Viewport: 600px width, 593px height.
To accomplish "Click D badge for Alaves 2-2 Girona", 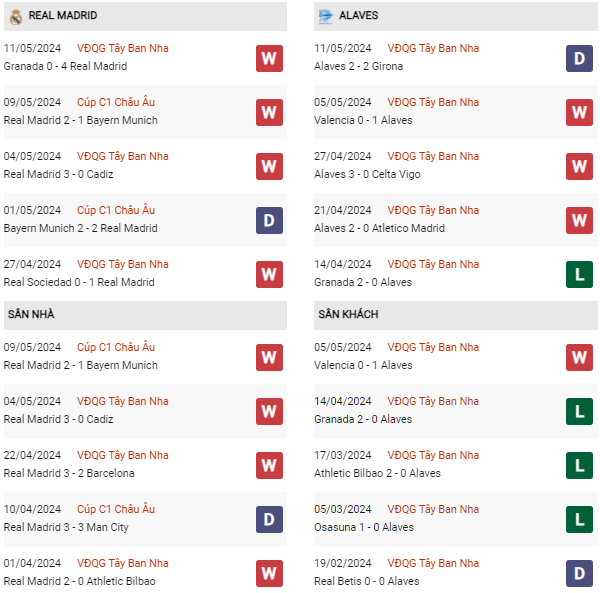I will coord(579,58).
